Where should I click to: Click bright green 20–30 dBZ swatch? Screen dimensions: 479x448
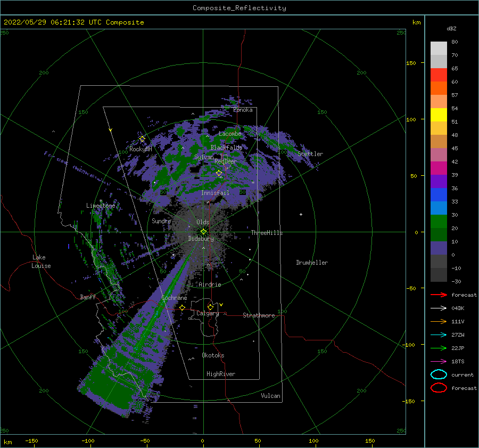click(439, 222)
